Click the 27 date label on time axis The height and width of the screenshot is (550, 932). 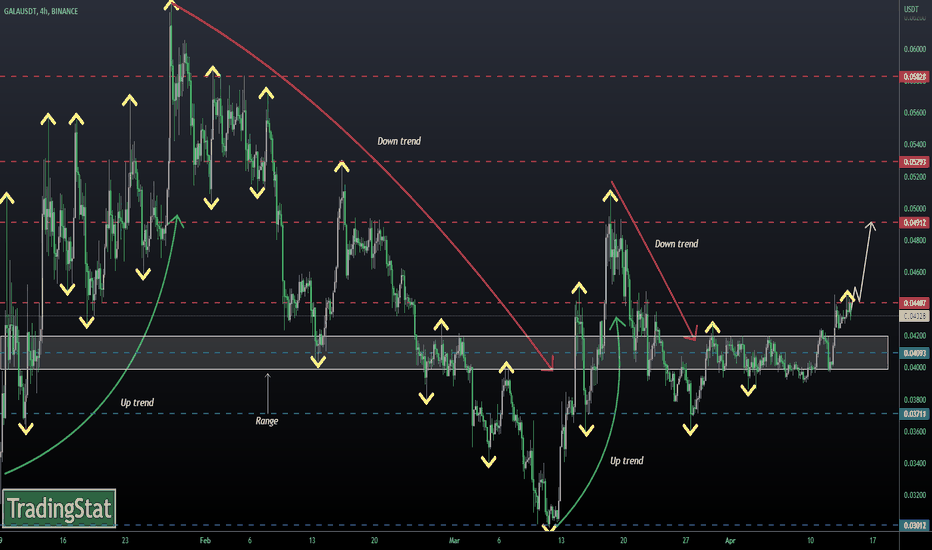click(686, 540)
